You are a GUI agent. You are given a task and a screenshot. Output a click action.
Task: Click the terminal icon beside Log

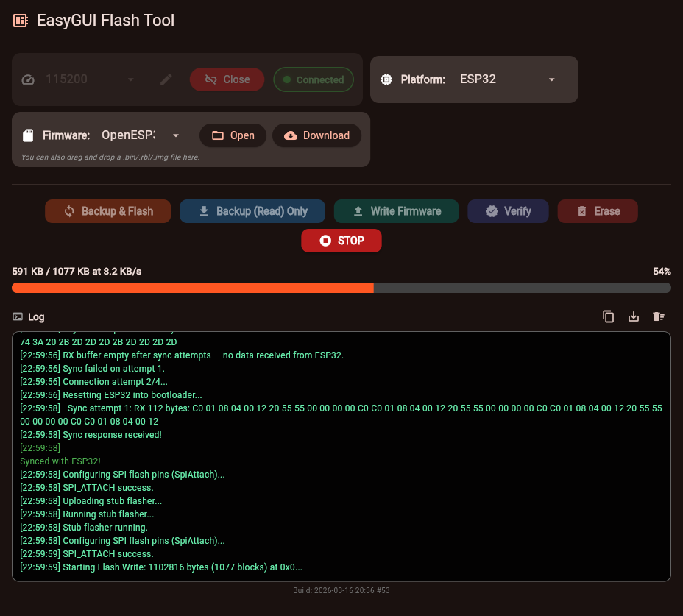18,316
